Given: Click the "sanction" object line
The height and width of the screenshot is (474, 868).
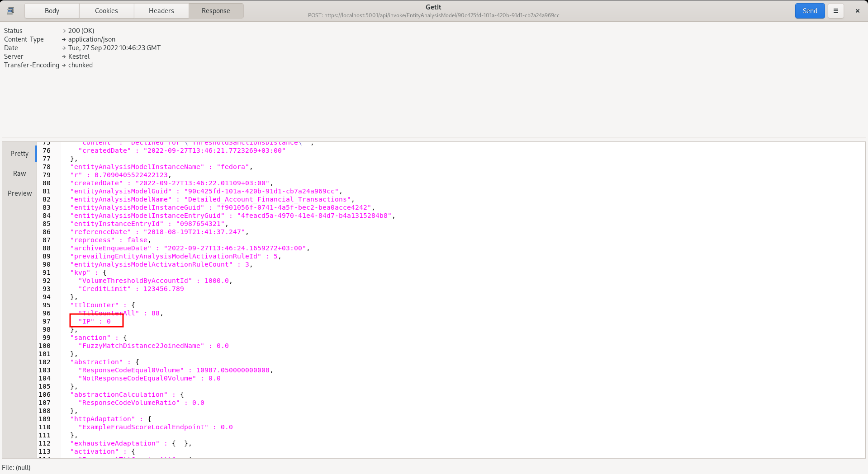Looking at the screenshot, I should tap(99, 338).
